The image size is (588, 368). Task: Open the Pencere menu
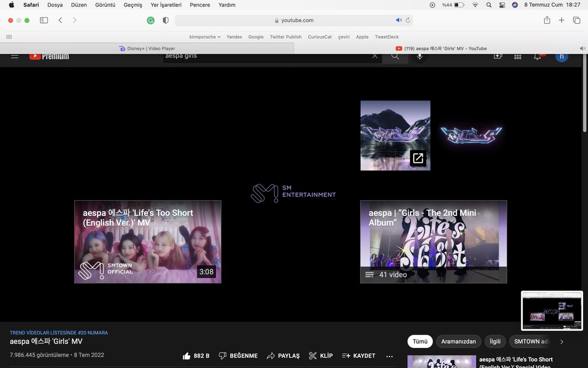(x=200, y=5)
